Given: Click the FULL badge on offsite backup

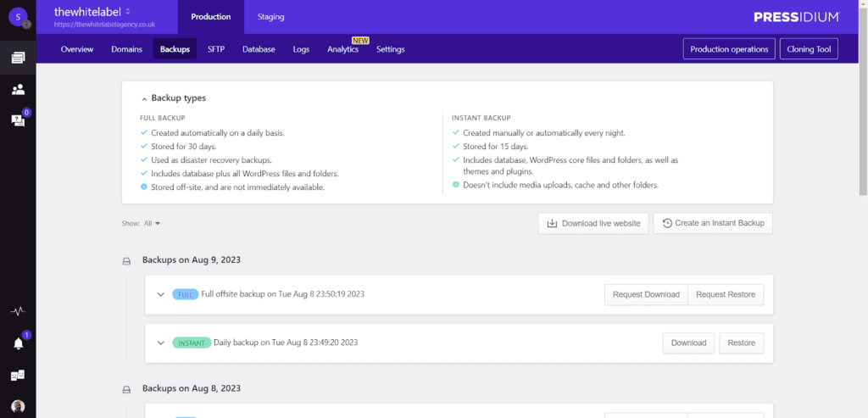Looking at the screenshot, I should (x=186, y=294).
